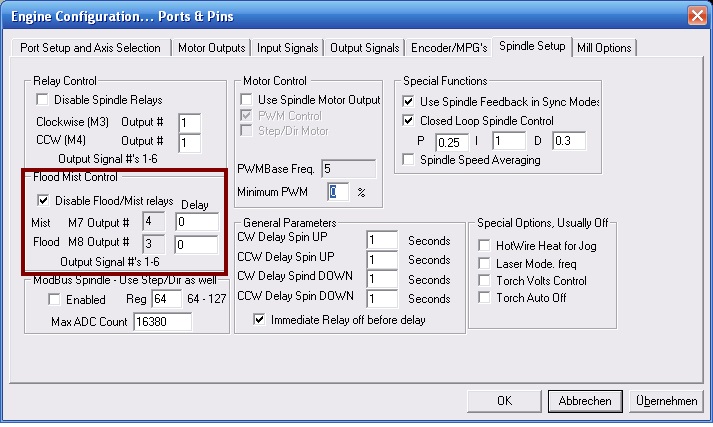This screenshot has width=713, height=427.
Task: Enable Spindle Speed Averaging option
Action: 408,160
